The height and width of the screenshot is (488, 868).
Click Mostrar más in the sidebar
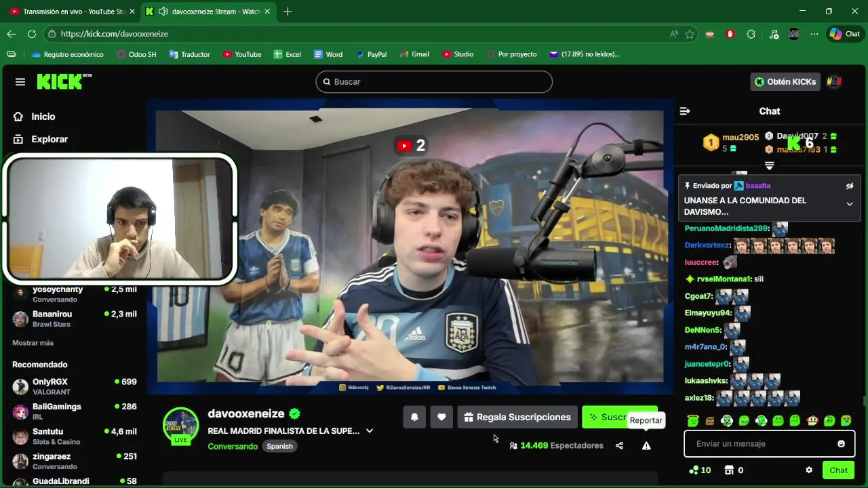tap(33, 343)
